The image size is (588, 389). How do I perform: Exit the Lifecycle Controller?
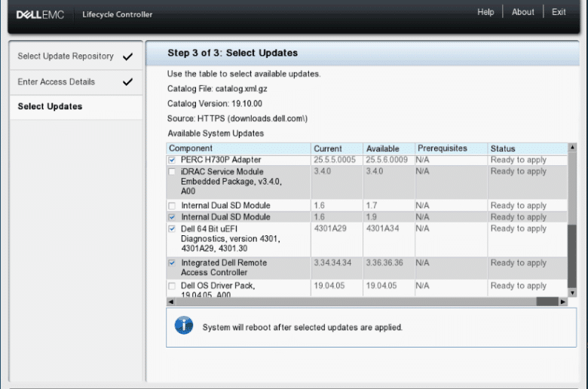pos(559,12)
